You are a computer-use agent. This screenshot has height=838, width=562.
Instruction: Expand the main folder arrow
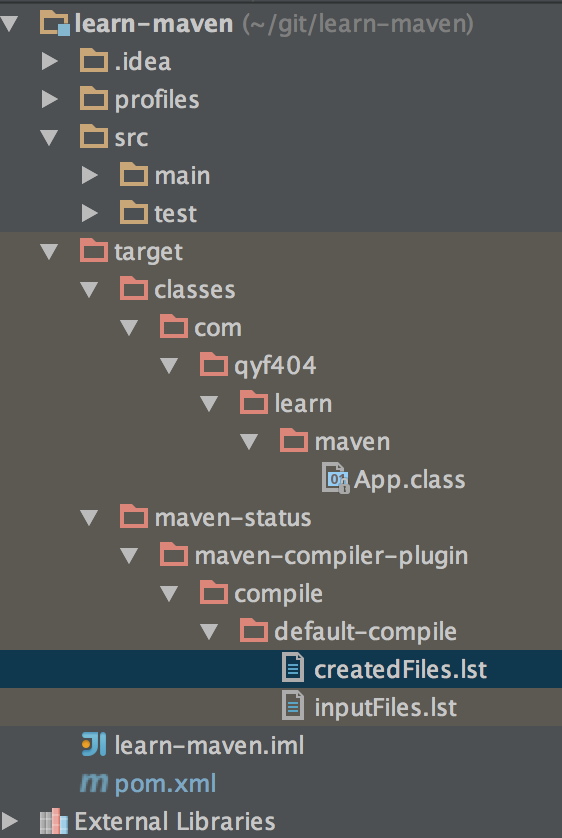click(x=90, y=175)
